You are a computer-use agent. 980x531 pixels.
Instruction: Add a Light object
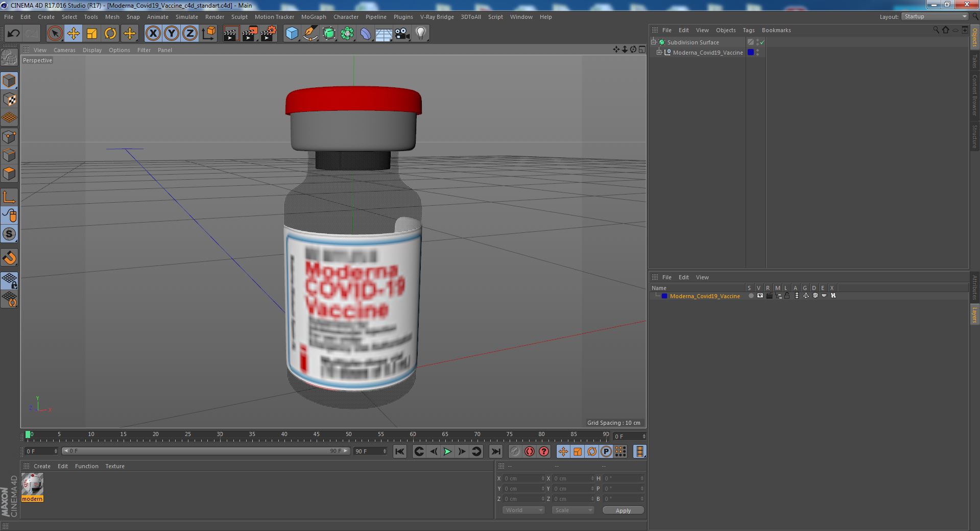click(420, 34)
